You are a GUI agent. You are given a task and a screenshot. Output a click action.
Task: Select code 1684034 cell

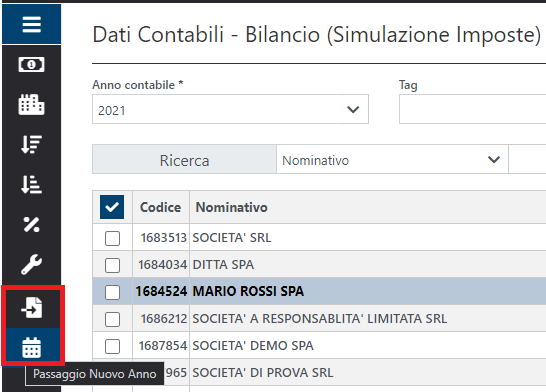point(163,265)
